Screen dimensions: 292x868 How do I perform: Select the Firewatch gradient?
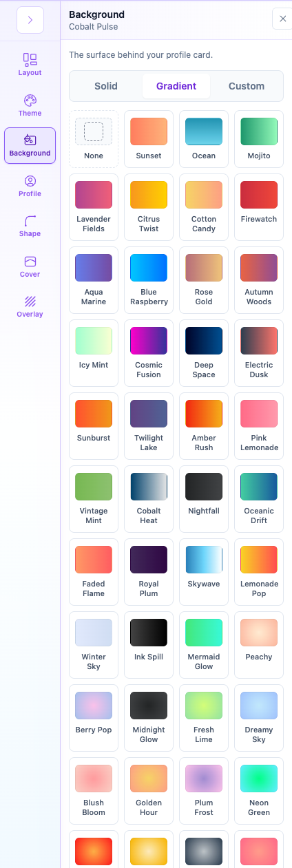(x=259, y=207)
